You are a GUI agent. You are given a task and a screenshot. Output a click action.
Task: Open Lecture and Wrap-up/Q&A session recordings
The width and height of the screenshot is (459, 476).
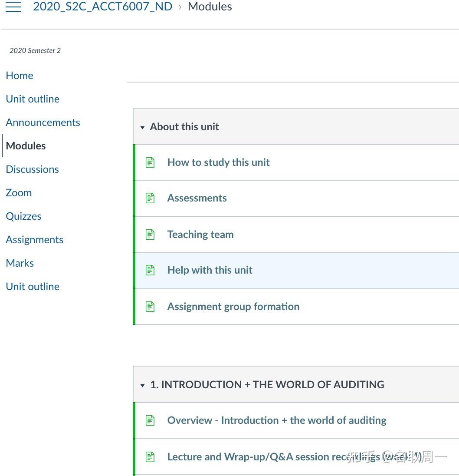point(294,457)
